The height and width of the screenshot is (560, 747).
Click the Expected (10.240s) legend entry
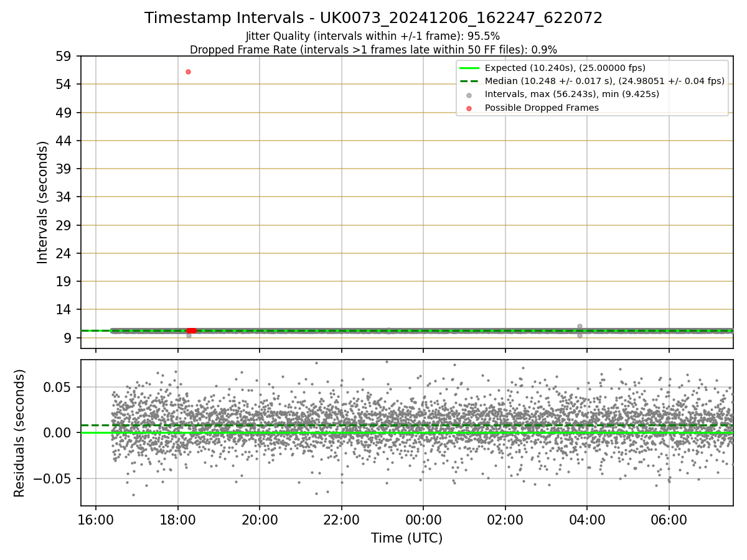click(565, 68)
